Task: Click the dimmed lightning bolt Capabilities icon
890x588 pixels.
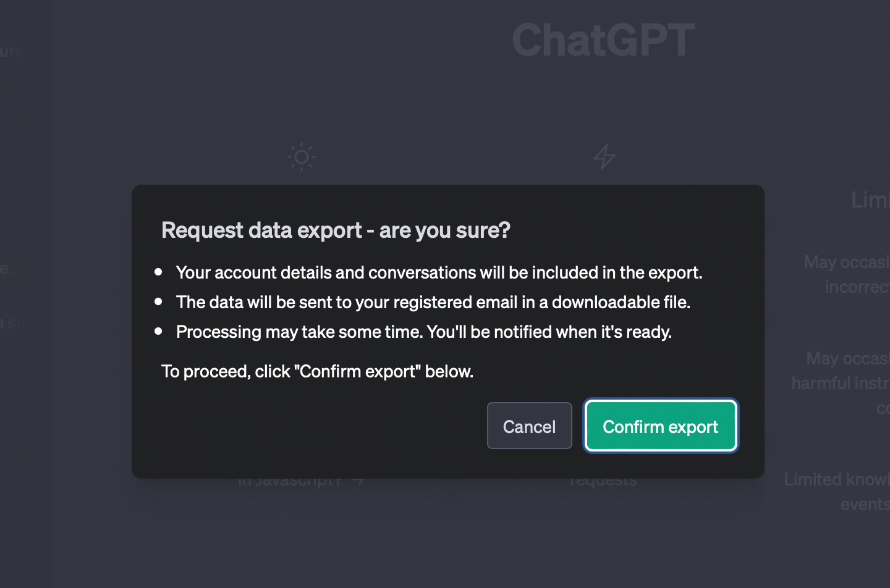Action: 604,157
